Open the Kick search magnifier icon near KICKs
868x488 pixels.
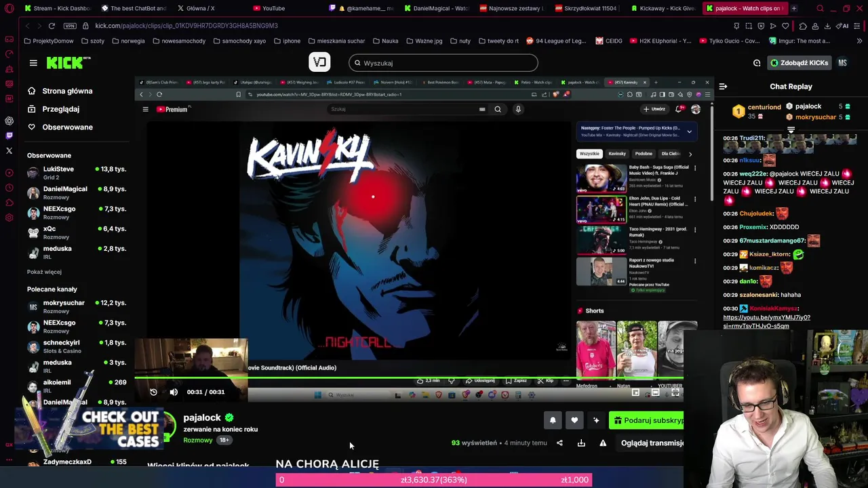pos(757,63)
